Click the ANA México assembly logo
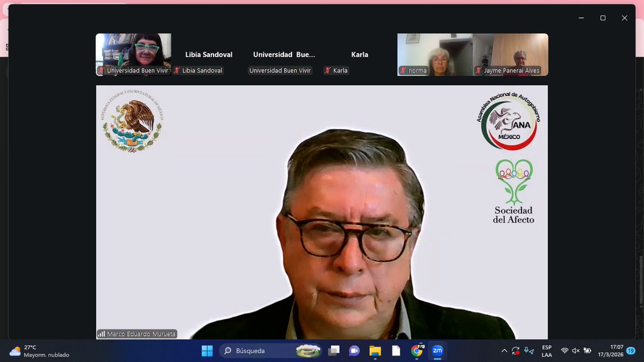Image resolution: width=644 pixels, height=362 pixels. (x=508, y=122)
